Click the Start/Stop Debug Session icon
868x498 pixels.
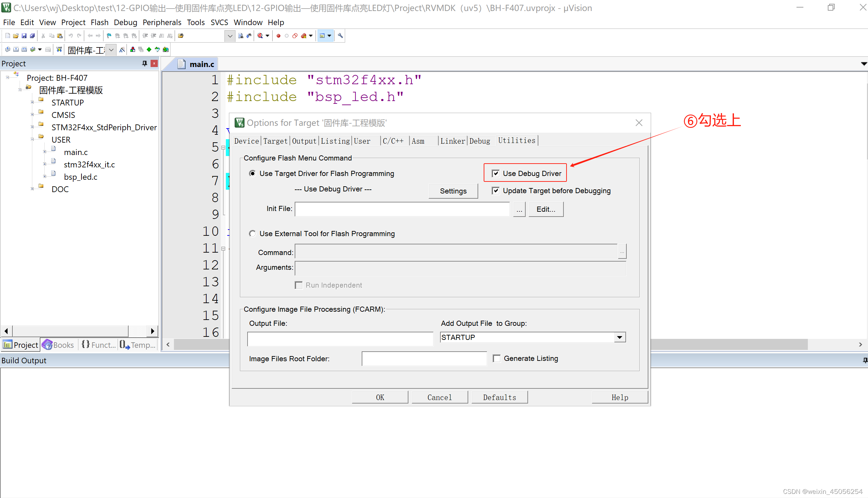pyautogui.click(x=260, y=36)
